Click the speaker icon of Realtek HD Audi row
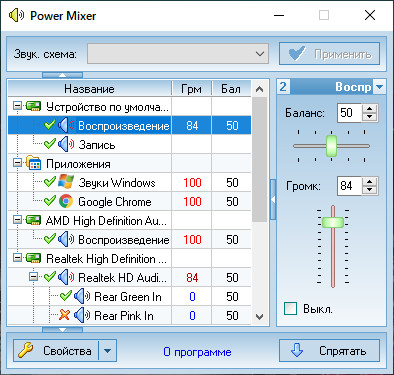 click(x=66, y=277)
